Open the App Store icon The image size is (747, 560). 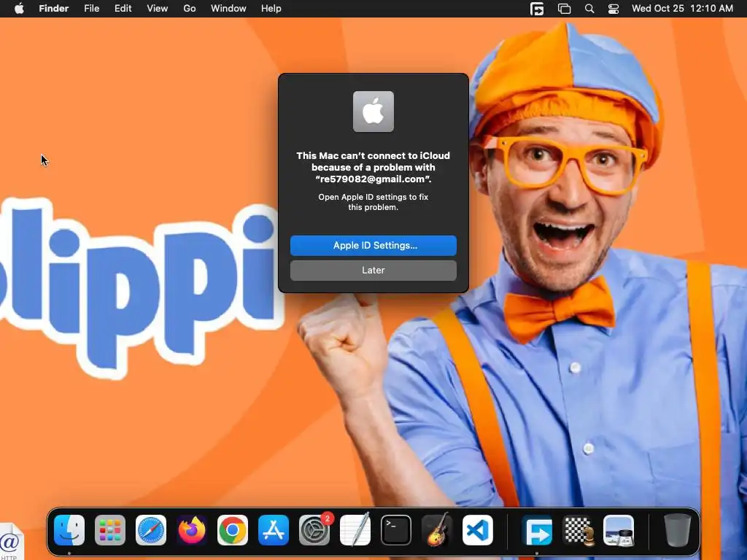coord(274,530)
